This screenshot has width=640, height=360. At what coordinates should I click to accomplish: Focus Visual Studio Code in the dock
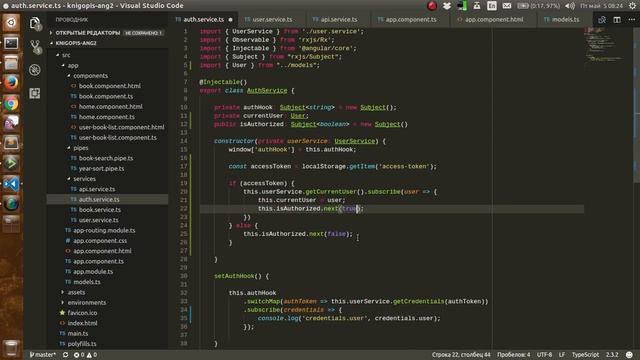coord(11,183)
